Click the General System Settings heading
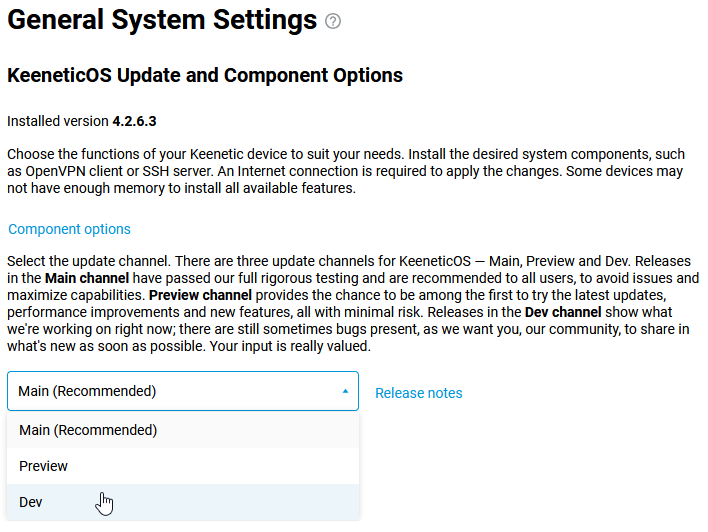The width and height of the screenshot is (708, 532). click(x=162, y=19)
